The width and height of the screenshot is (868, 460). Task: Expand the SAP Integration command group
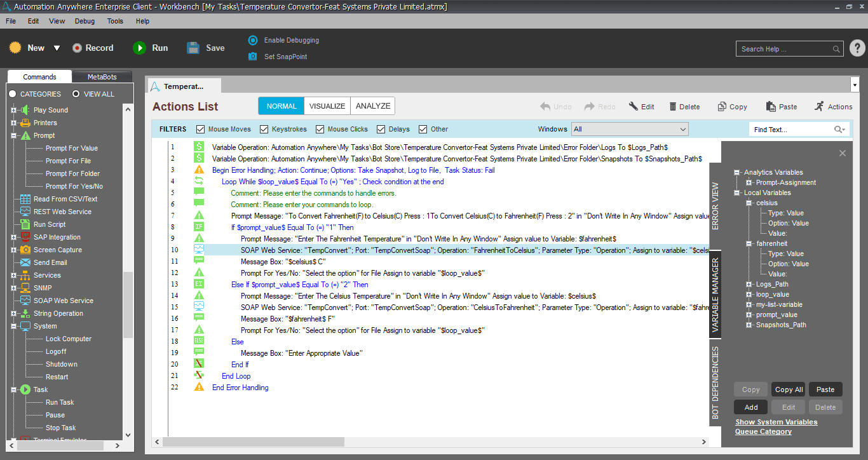coord(13,237)
